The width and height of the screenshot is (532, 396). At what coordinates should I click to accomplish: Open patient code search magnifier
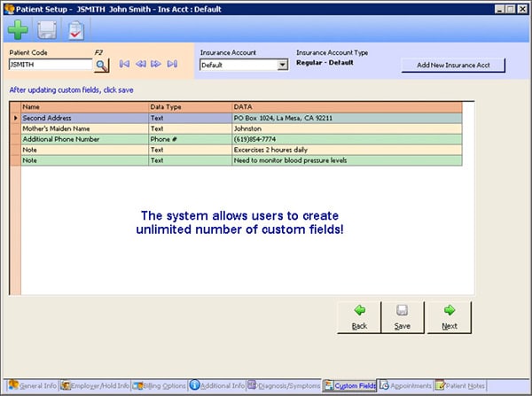101,65
